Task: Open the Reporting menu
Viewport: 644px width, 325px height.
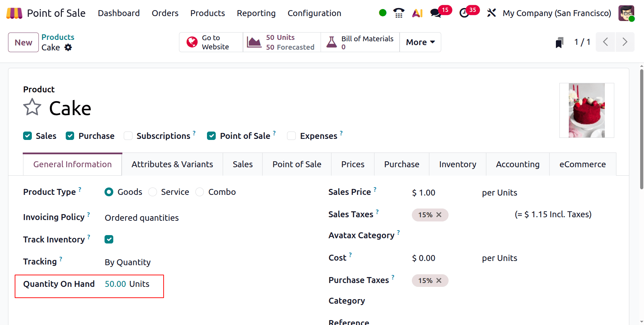Action: (x=256, y=13)
